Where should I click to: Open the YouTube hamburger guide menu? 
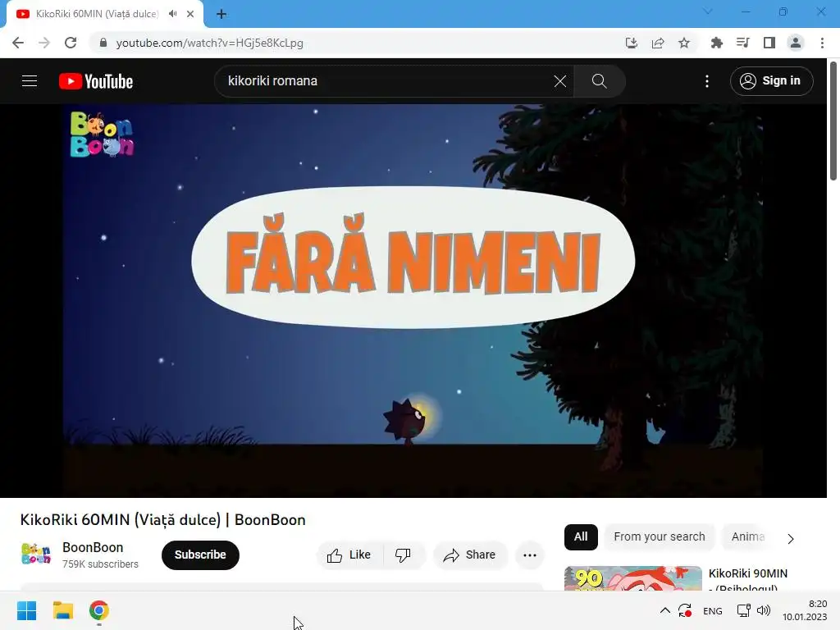click(30, 81)
